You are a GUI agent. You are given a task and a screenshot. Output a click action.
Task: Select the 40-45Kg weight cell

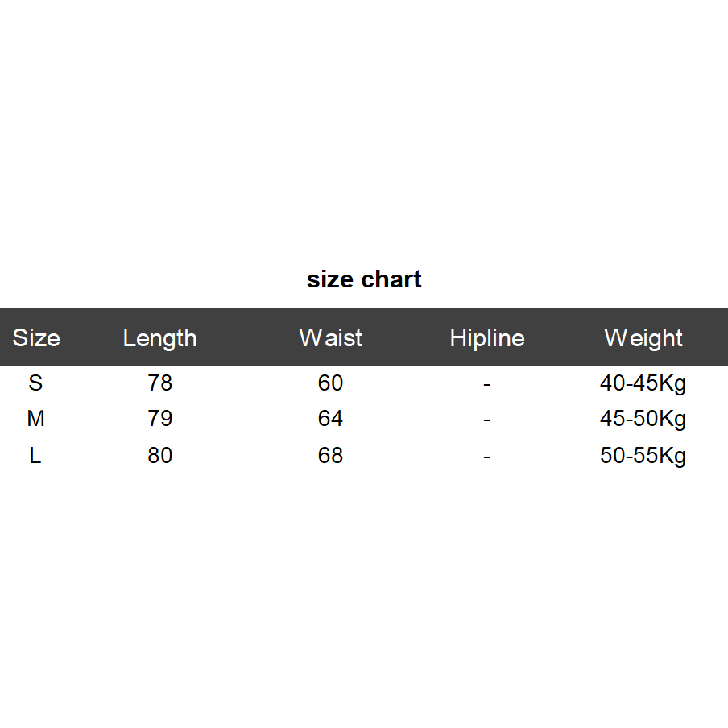click(x=643, y=383)
